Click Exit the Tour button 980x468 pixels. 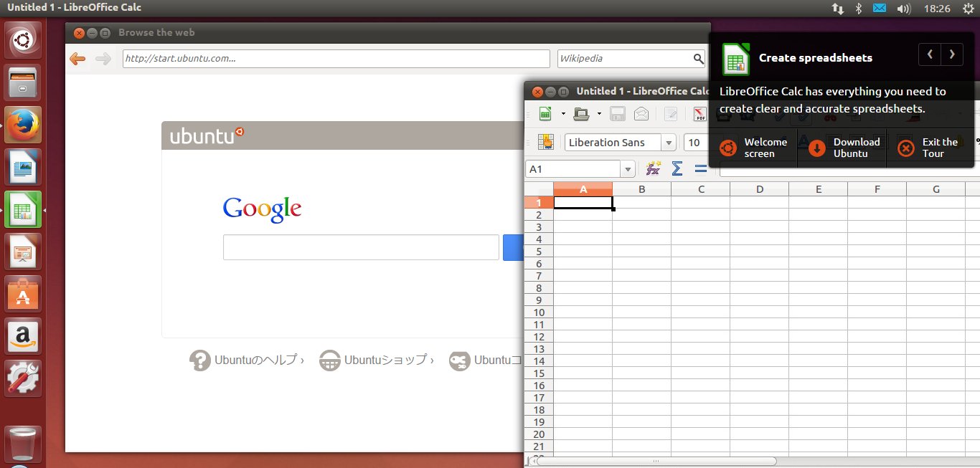[930, 148]
